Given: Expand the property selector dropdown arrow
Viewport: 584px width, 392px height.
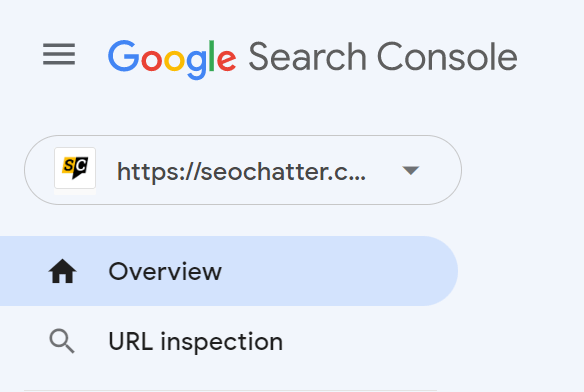Looking at the screenshot, I should (x=411, y=171).
